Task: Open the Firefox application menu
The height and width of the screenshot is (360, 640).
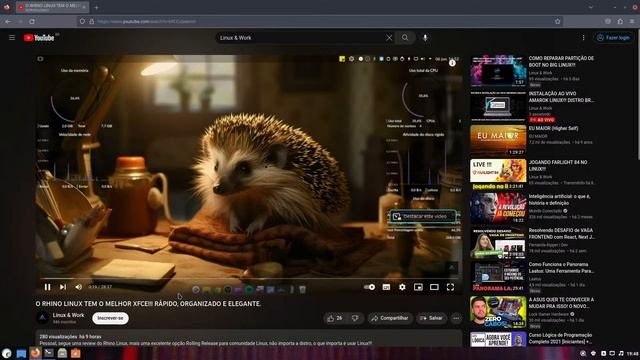Action: (632, 21)
